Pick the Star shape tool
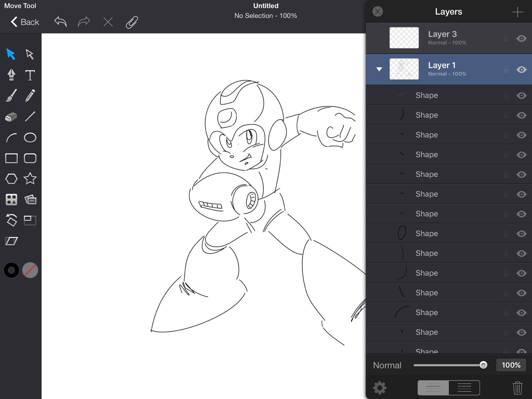The width and height of the screenshot is (532, 399). pos(30,179)
